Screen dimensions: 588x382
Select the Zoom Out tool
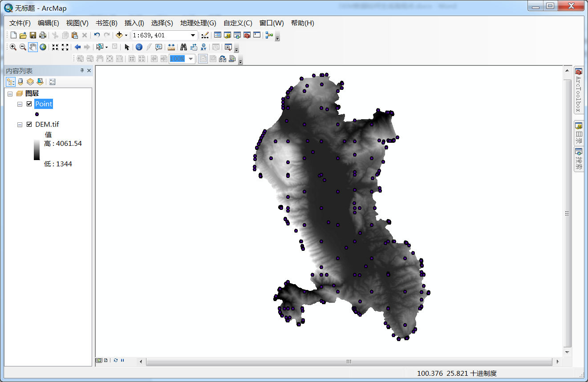click(23, 47)
